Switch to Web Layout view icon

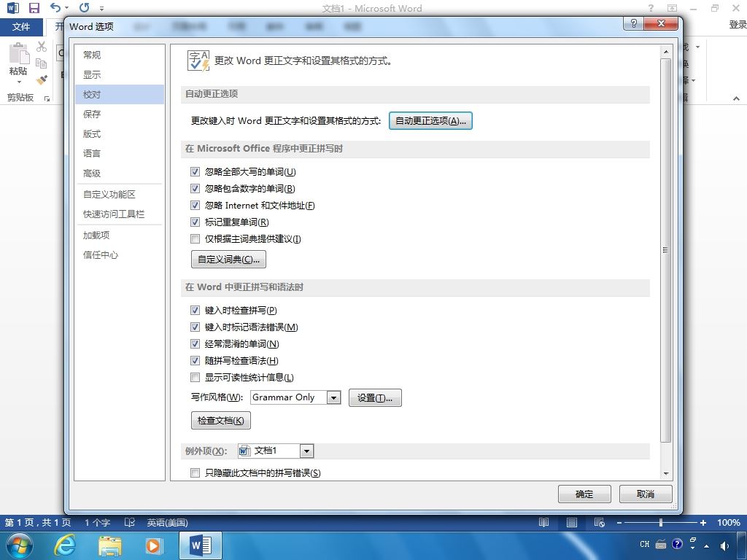point(600,522)
